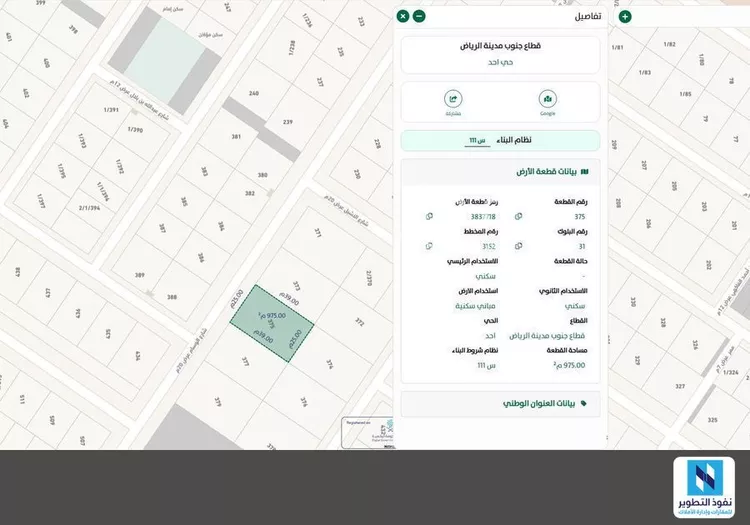Click parcel 372 on the map
Viewport: 750px width, 525px height.
tap(358, 321)
